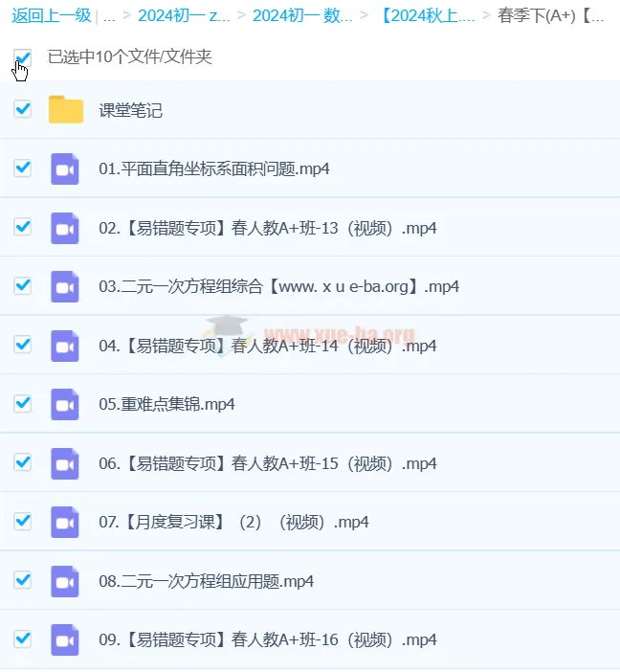
Task: Uncheck checkbox for 09 春人教A+班-16 video
Action: [22, 639]
